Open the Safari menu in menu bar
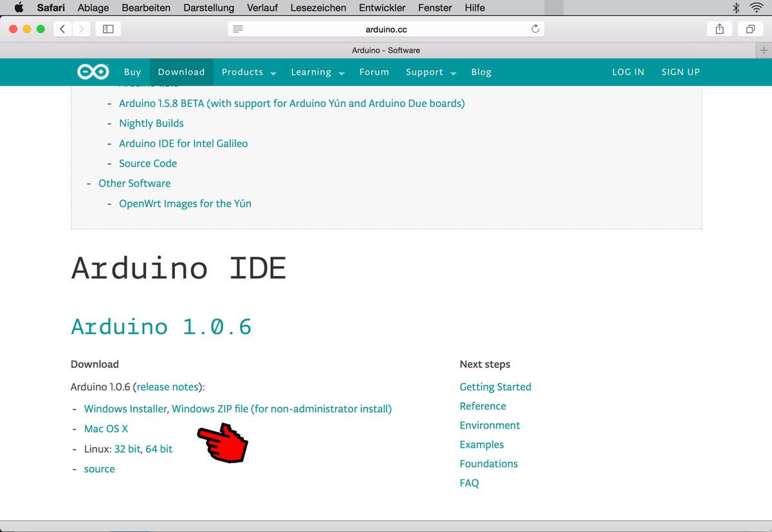The image size is (772, 532). [51, 8]
